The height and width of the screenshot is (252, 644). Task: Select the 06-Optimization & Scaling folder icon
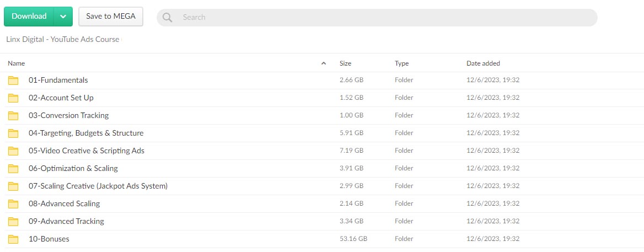(x=14, y=169)
